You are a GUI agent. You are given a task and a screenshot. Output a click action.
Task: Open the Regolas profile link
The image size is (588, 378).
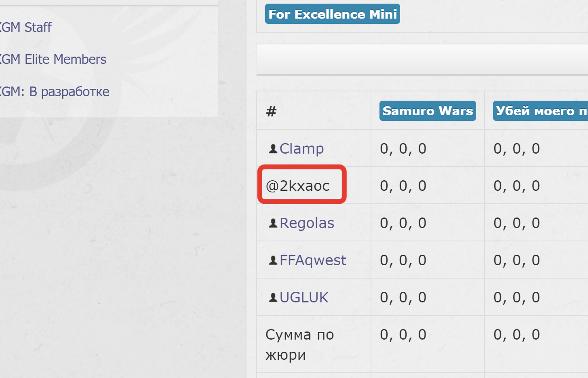point(307,223)
